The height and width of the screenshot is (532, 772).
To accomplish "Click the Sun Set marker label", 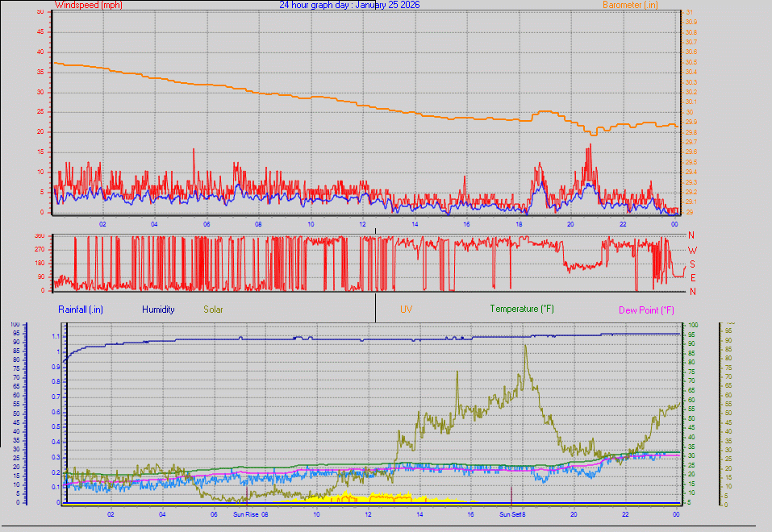I will (x=512, y=513).
